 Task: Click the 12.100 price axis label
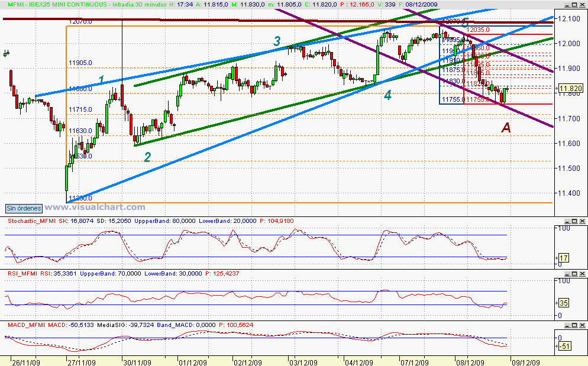(x=569, y=19)
